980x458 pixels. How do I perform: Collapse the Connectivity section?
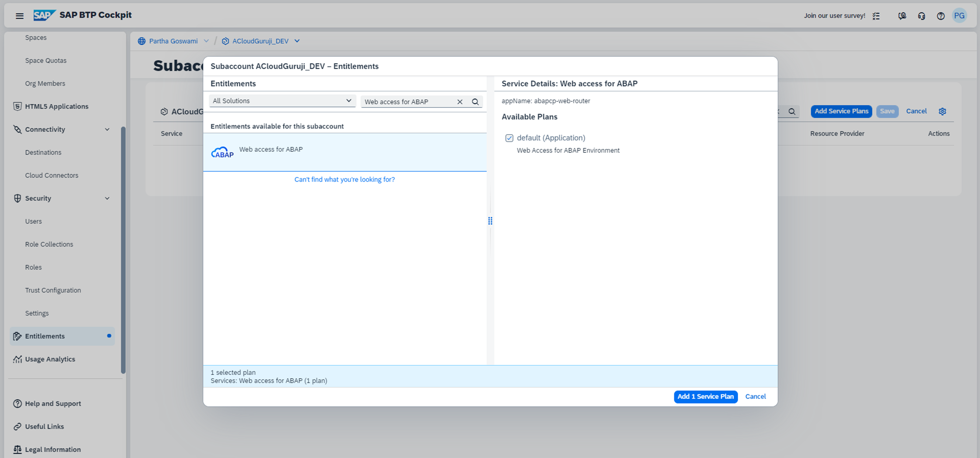coord(107,129)
